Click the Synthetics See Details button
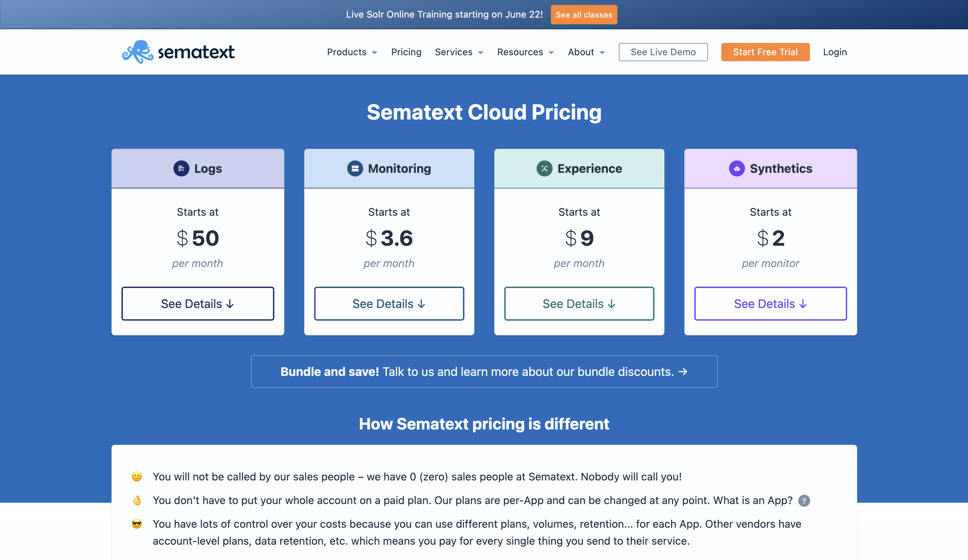The height and width of the screenshot is (560, 968). (771, 303)
